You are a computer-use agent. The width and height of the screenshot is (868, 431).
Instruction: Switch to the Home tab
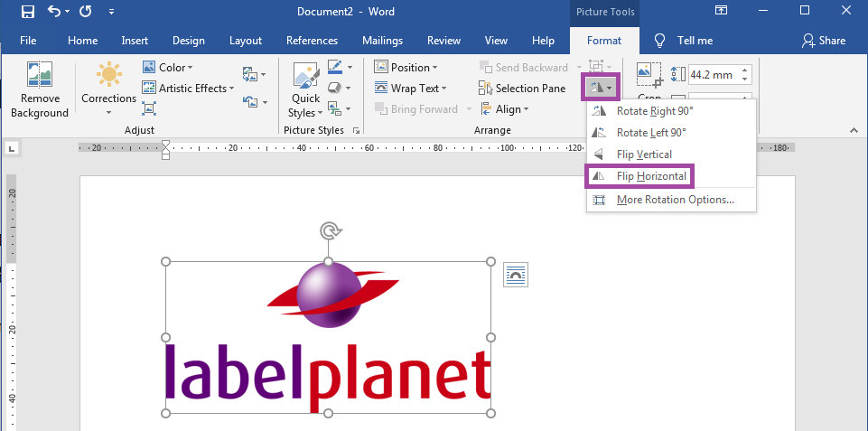(x=82, y=41)
